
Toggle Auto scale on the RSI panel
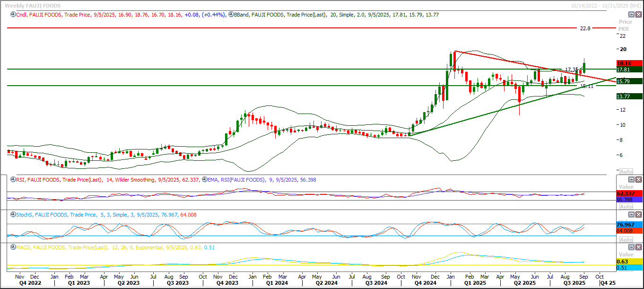626,207
